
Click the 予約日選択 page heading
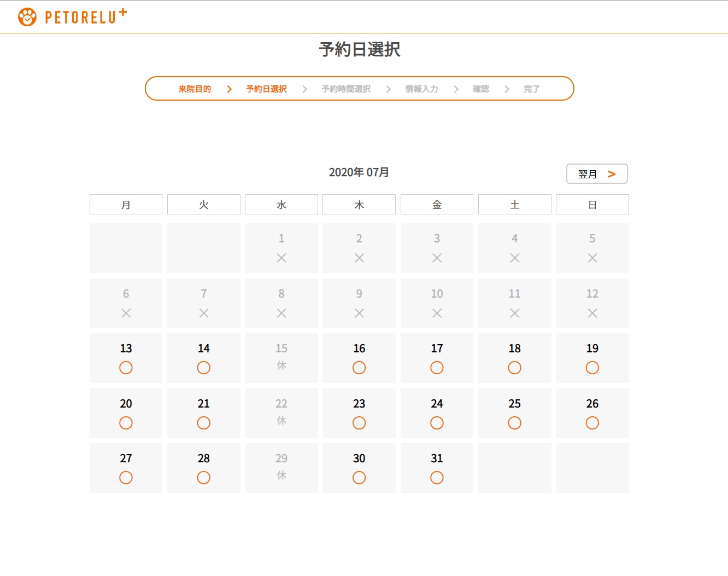(x=360, y=49)
